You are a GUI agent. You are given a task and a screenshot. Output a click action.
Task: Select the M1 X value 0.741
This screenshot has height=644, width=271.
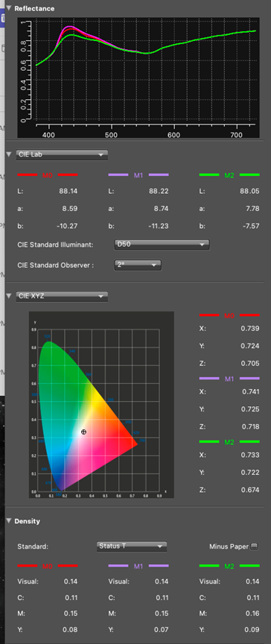coord(250,392)
